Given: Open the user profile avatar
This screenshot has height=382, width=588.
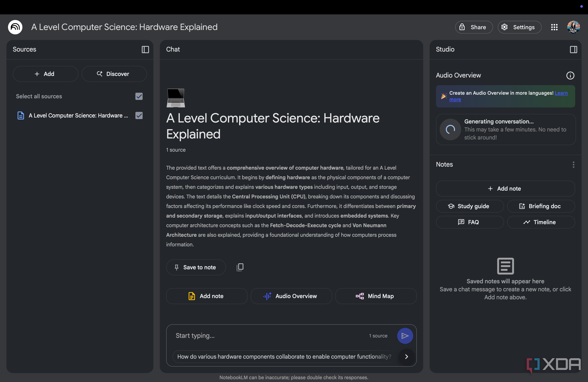Looking at the screenshot, I should coord(573,27).
